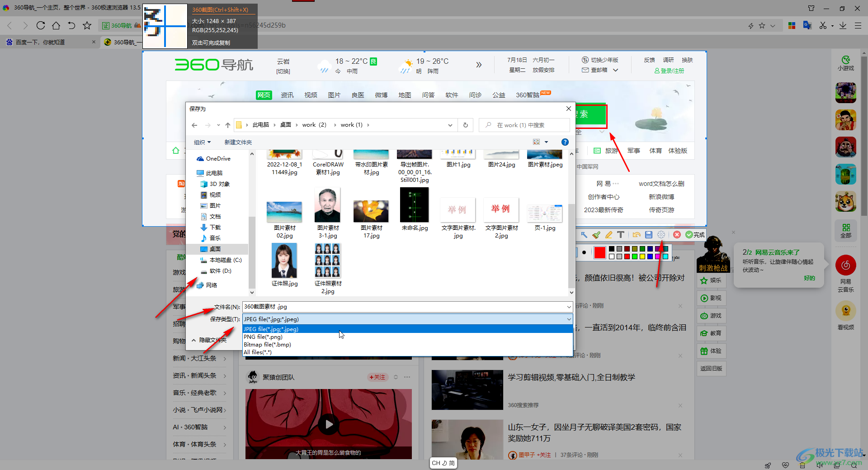This screenshot has height=470, width=868.
Task: Click 新建文件夹 new folder button
Action: [x=238, y=142]
